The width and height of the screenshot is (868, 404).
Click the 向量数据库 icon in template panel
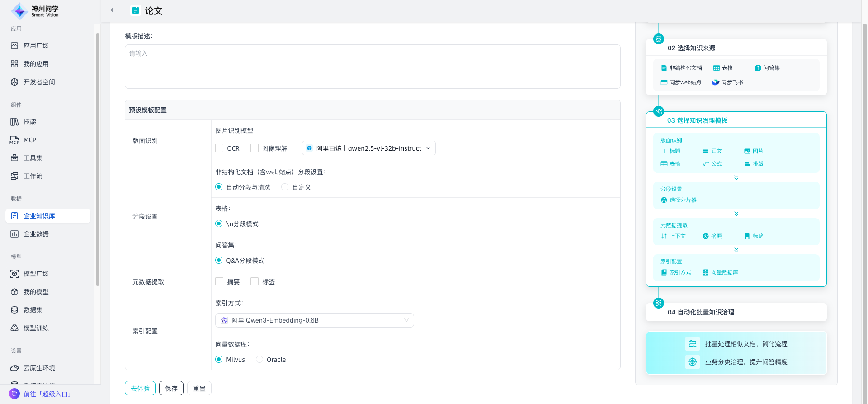[x=706, y=272]
